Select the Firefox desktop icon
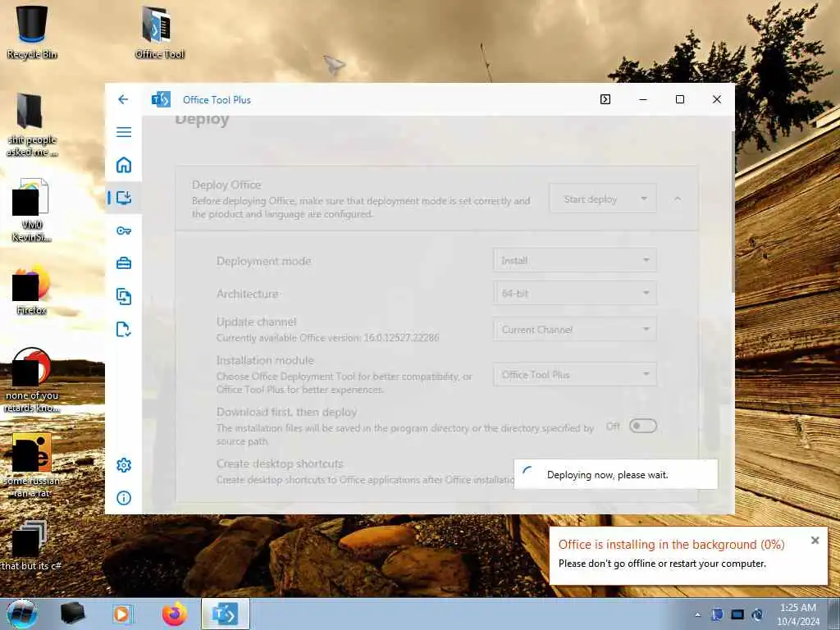 (32, 290)
